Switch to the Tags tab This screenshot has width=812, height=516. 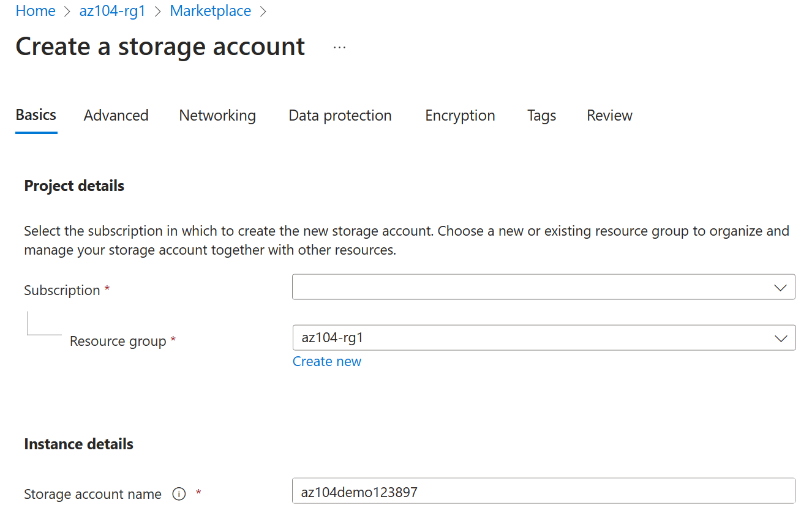tap(541, 115)
